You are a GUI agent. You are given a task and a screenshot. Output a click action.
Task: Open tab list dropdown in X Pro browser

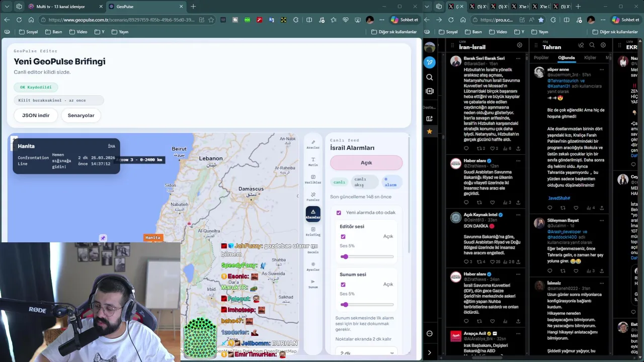tap(427, 7)
